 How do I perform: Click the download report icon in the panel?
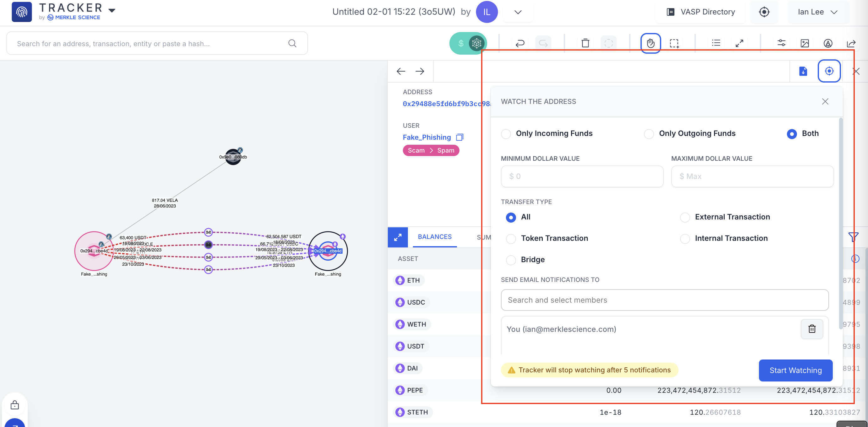click(x=803, y=71)
